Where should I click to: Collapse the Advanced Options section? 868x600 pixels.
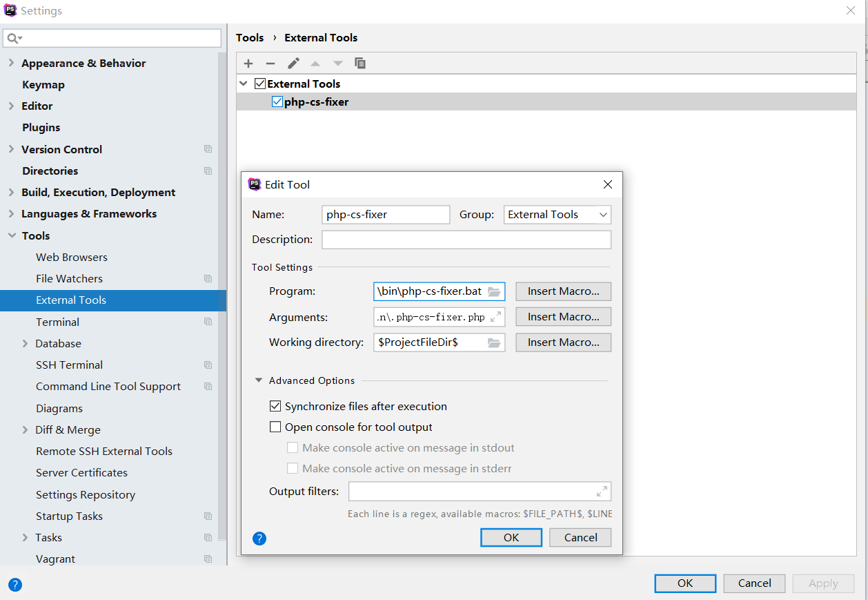259,380
